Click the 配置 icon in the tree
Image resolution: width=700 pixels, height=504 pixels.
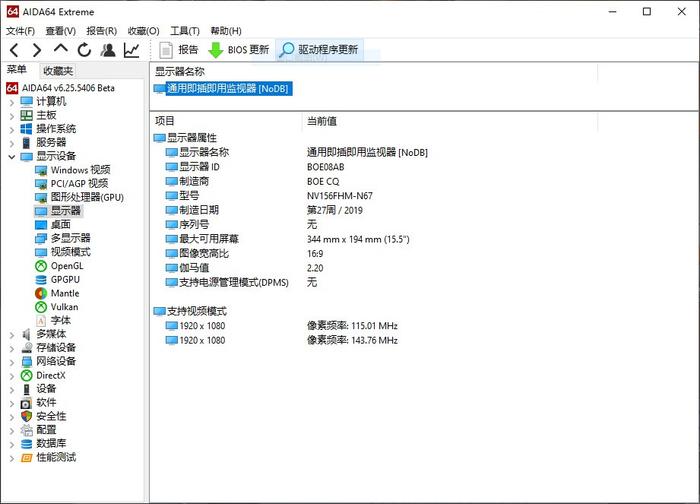(26, 430)
